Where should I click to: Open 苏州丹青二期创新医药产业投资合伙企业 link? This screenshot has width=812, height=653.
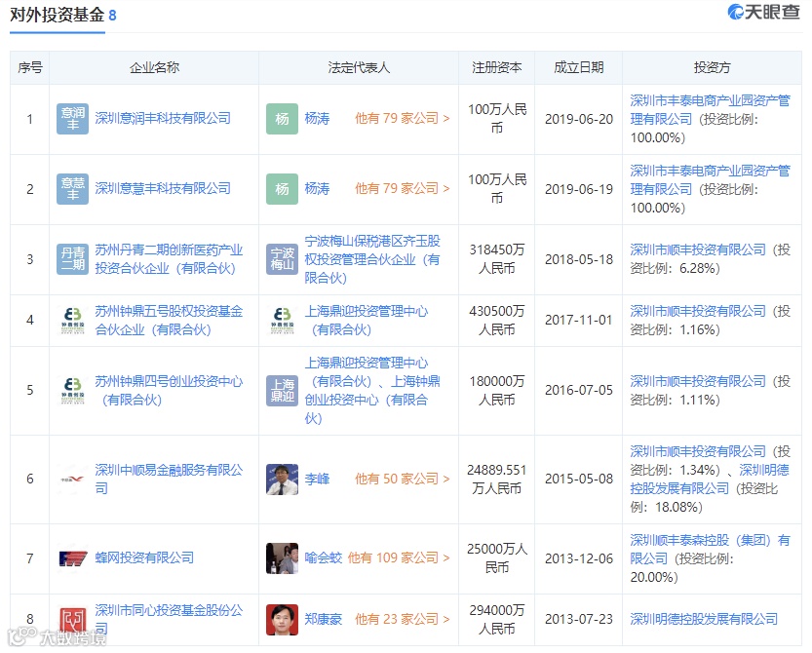(169, 259)
